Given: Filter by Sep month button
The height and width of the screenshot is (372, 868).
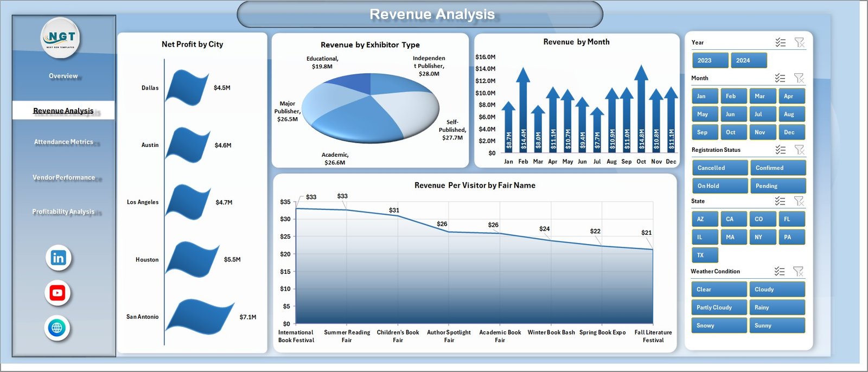Looking at the screenshot, I should coord(705,132).
